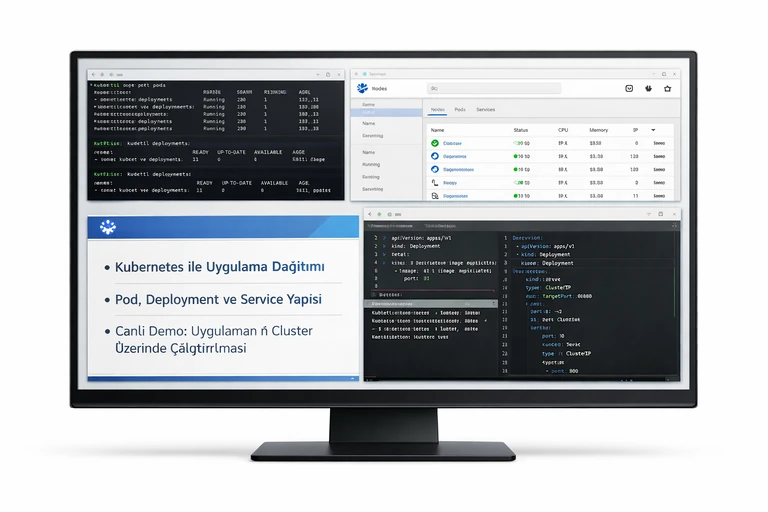Click the Memory column header in the nodes table
The height and width of the screenshot is (512, 768).
(x=599, y=130)
